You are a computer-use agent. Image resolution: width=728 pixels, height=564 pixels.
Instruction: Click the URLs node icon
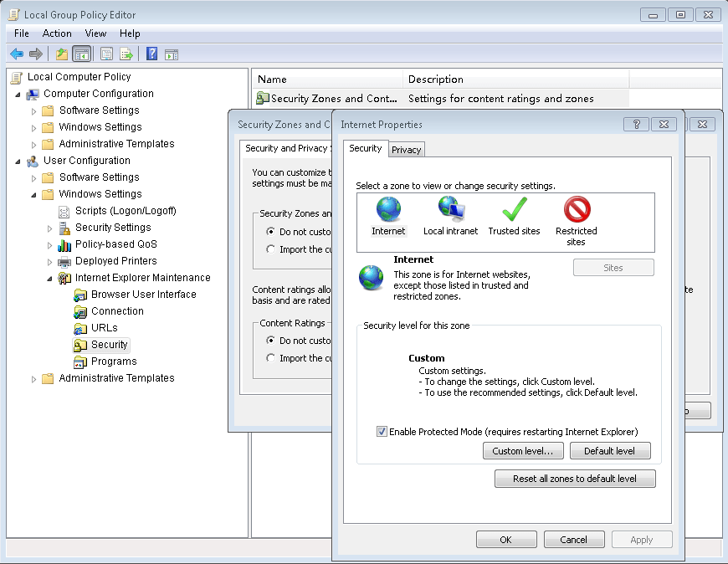point(79,329)
